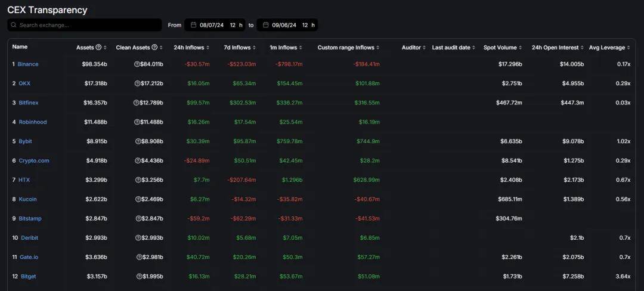This screenshot has width=644, height=291.
Task: Select Bitfinex 7d inflow $302.53m
Action: (243, 103)
